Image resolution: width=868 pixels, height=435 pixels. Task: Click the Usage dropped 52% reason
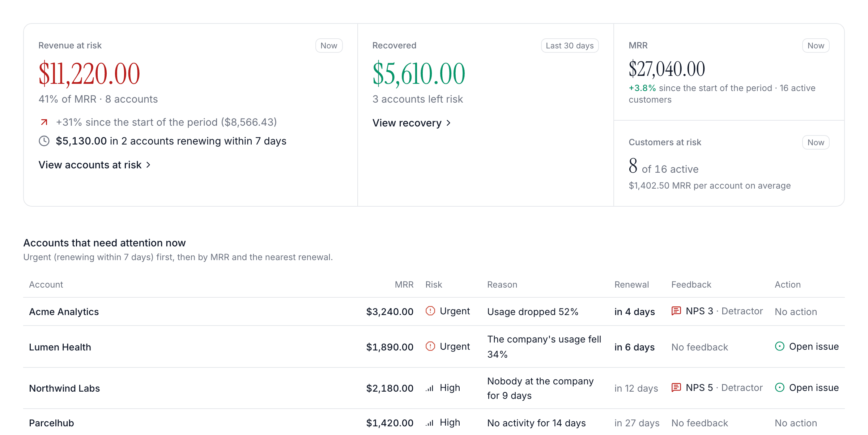point(533,312)
